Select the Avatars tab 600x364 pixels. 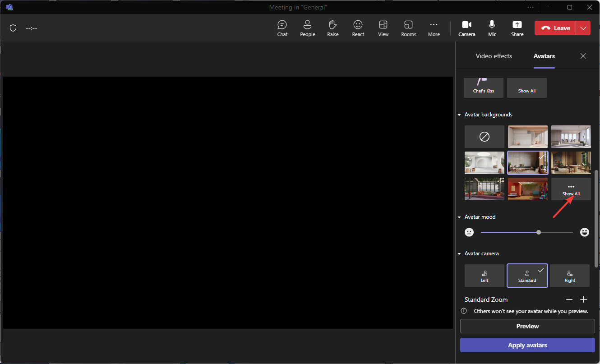(544, 56)
